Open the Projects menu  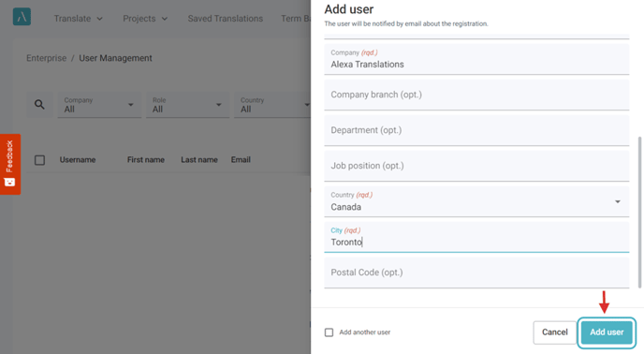[x=145, y=19]
